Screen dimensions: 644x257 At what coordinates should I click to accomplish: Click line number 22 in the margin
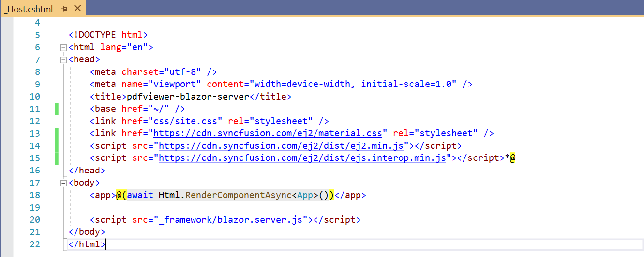point(35,244)
